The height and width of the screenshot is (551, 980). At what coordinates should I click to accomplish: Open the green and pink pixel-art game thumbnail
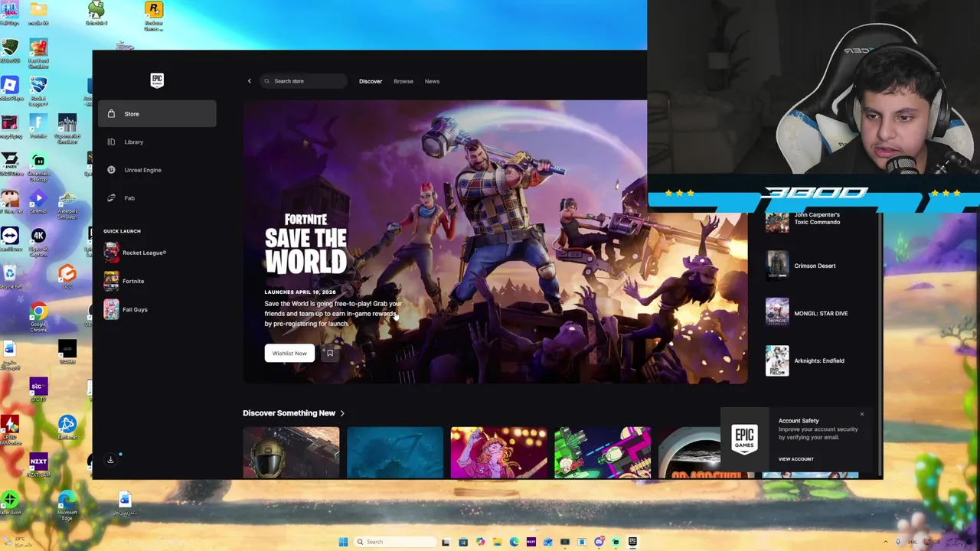(x=603, y=452)
